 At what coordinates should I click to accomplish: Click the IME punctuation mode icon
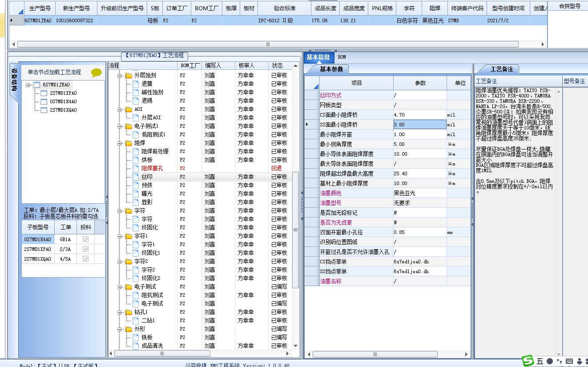pyautogui.click(x=559, y=361)
